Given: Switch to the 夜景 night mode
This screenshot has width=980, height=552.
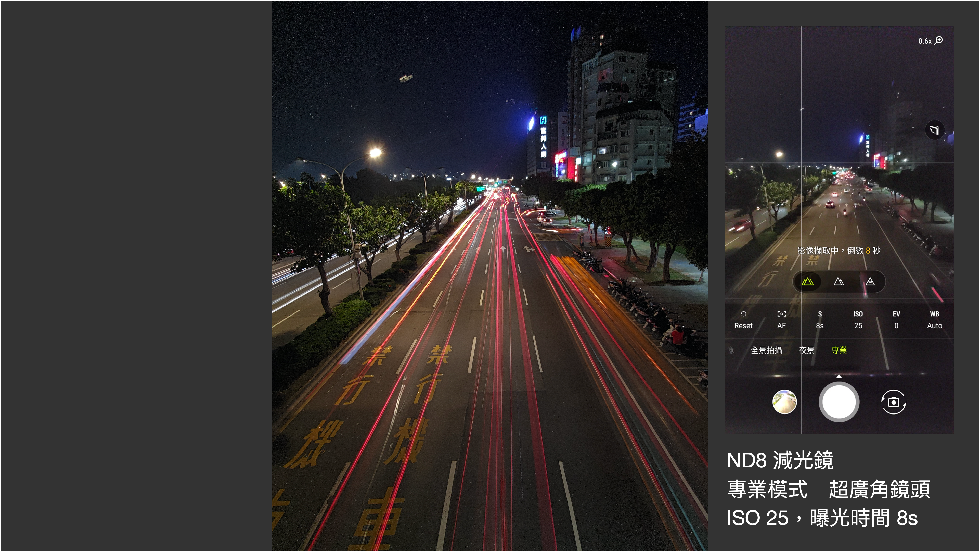Looking at the screenshot, I should click(x=807, y=350).
